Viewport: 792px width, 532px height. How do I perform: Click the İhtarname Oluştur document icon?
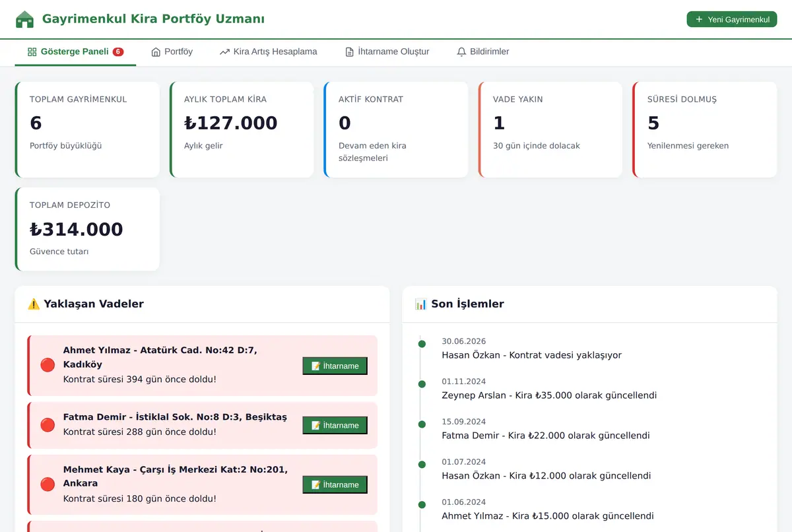coord(349,51)
